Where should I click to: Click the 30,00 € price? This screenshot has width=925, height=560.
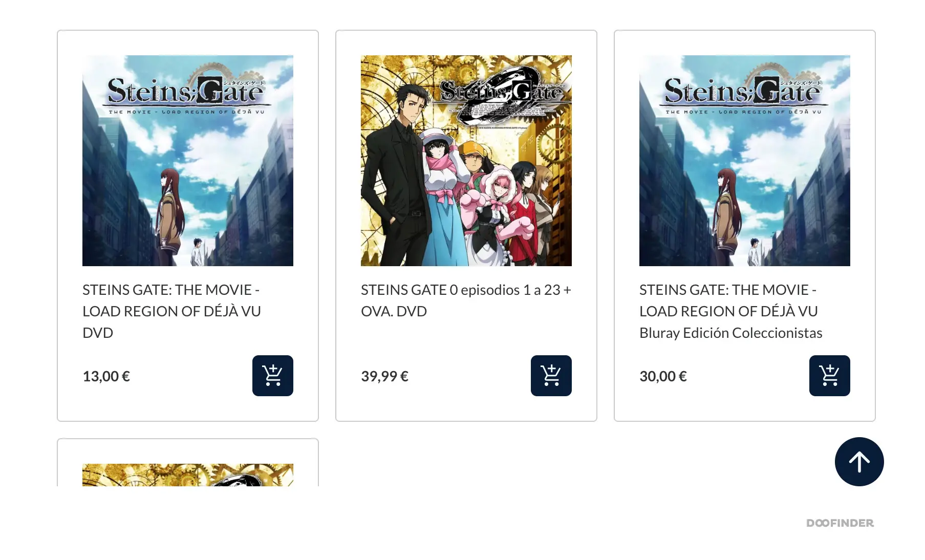click(x=663, y=376)
